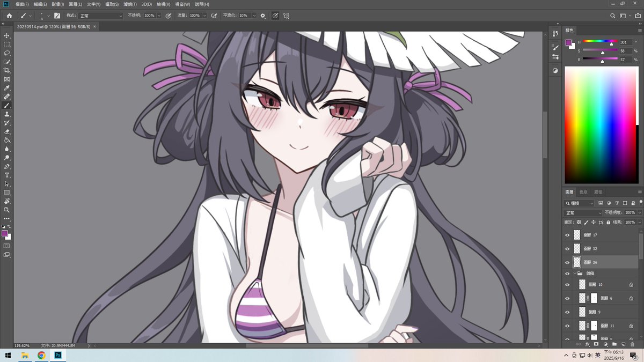
Task: Toggle pressure for opacity icon
Action: tap(168, 16)
